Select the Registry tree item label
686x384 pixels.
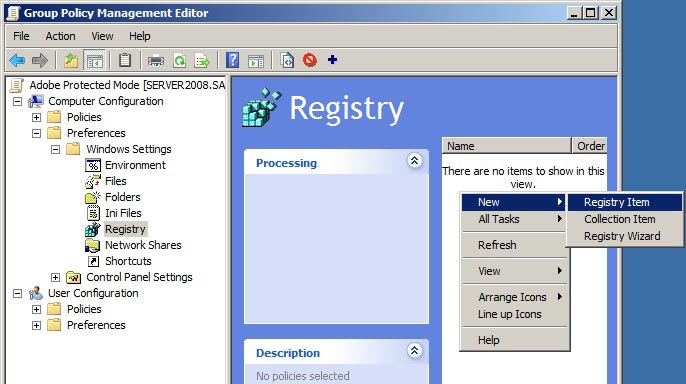click(126, 229)
